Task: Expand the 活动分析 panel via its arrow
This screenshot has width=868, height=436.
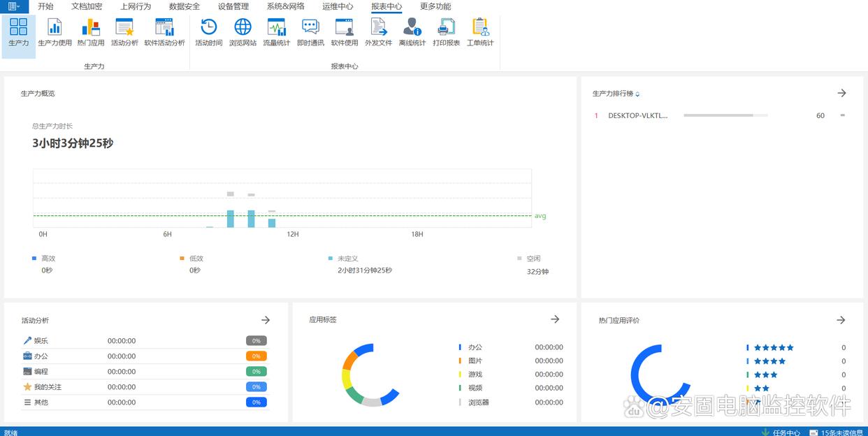Action: pos(266,320)
